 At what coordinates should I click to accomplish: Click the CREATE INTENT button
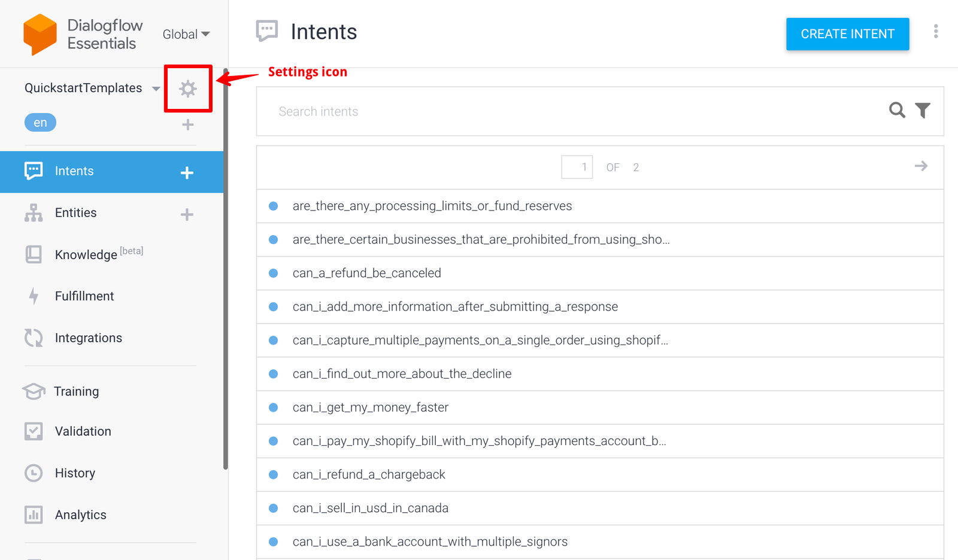pyautogui.click(x=847, y=34)
